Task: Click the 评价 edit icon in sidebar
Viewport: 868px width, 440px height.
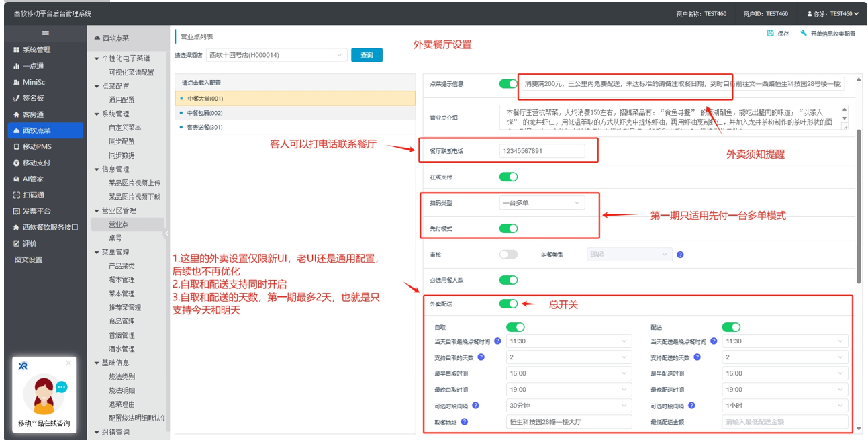Action: (x=17, y=243)
